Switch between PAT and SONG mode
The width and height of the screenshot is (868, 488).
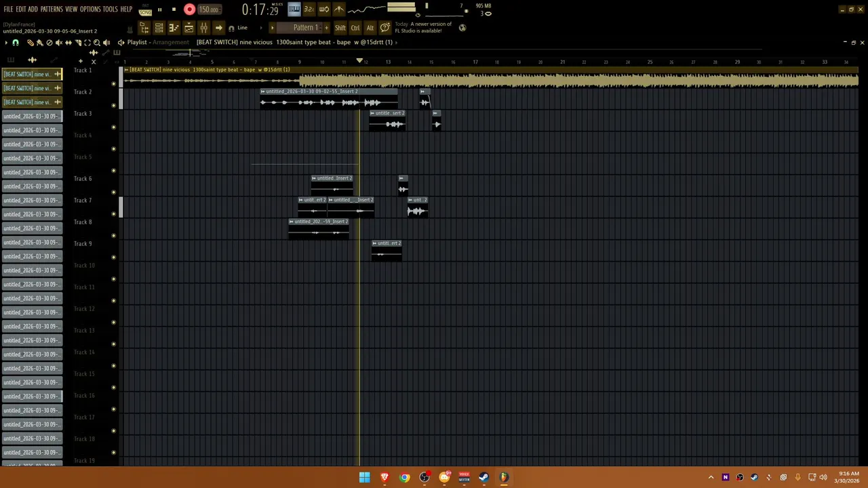coord(145,9)
